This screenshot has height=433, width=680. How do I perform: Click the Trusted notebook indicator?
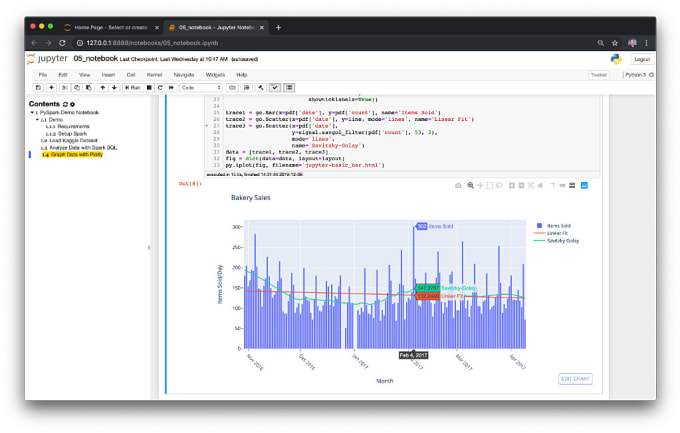598,75
